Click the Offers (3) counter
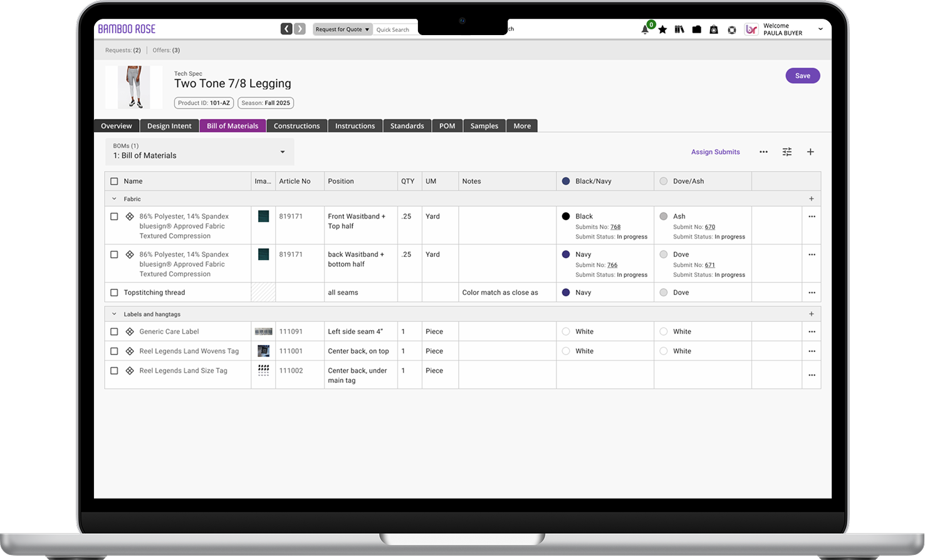The height and width of the screenshot is (560, 925). (166, 50)
